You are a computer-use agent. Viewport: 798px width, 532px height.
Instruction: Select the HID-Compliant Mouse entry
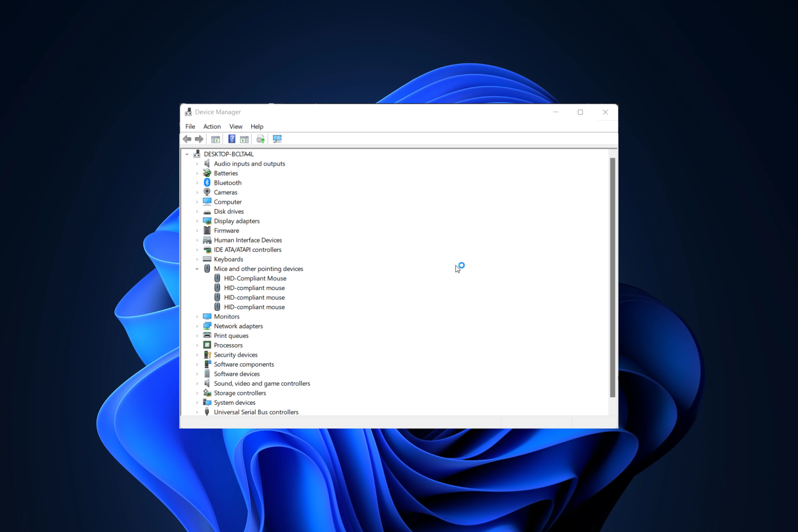click(255, 278)
